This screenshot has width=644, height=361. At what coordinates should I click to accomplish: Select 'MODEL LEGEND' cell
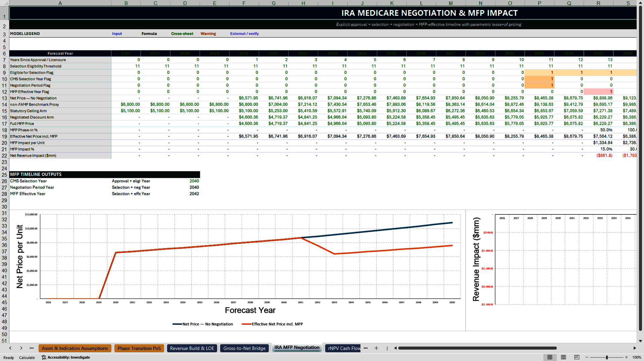tap(60, 34)
